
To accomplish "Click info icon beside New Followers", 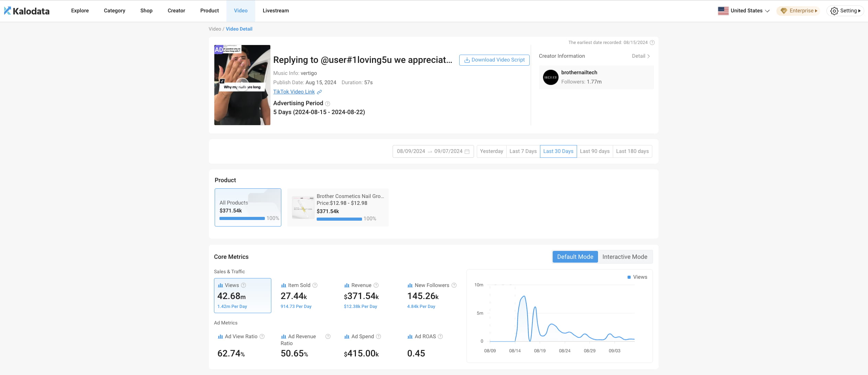I will (x=454, y=285).
